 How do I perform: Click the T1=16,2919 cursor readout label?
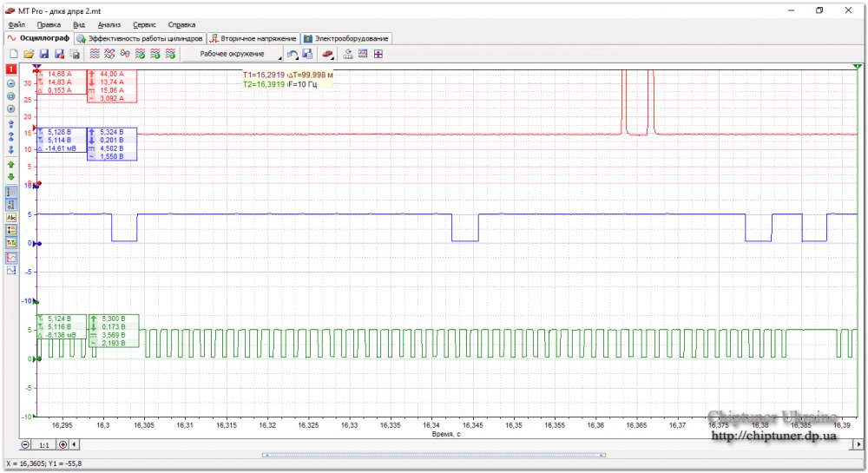click(264, 75)
